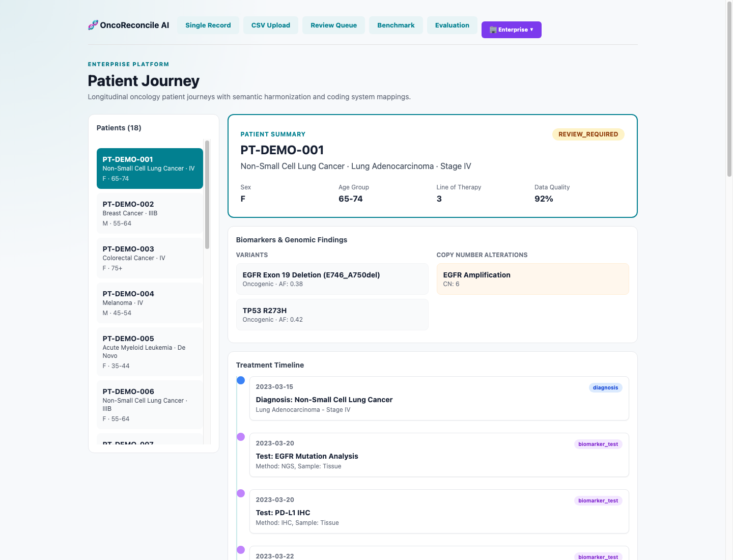Image resolution: width=733 pixels, height=560 pixels.
Task: Open the Test: PD-L1 IHC event
Action: (439, 511)
